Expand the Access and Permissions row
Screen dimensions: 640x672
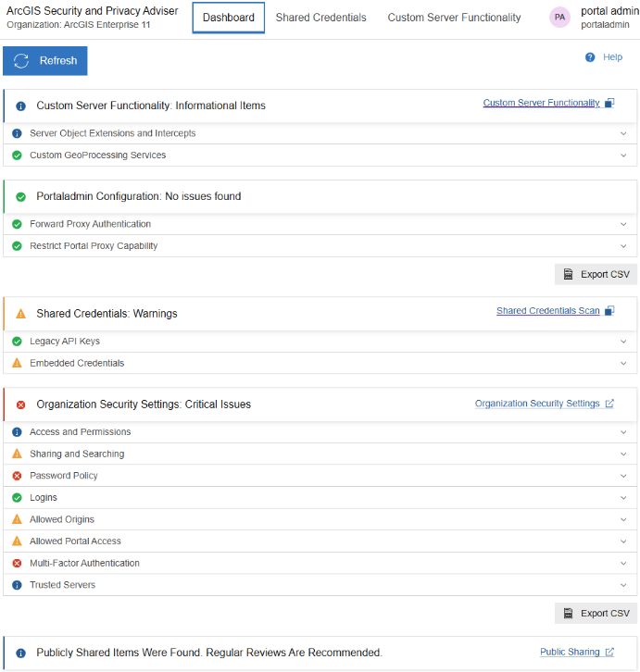coord(320,432)
